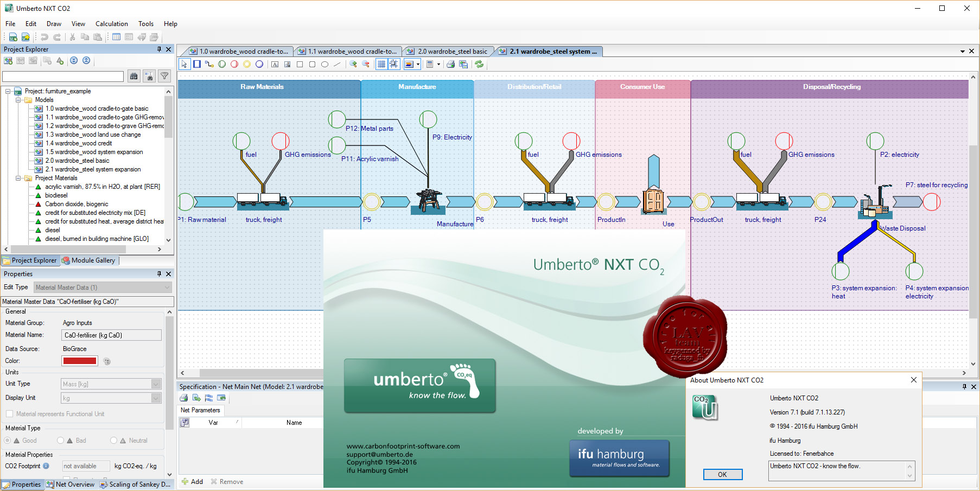Open the calculator dropdown arrow in net toolbar
Image resolution: width=980 pixels, height=491 pixels.
[438, 64]
